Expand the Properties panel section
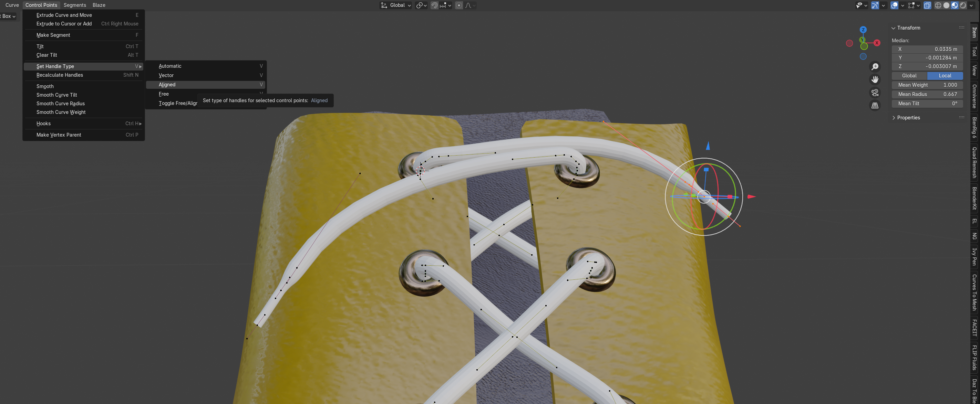The width and height of the screenshot is (980, 404). click(x=908, y=118)
